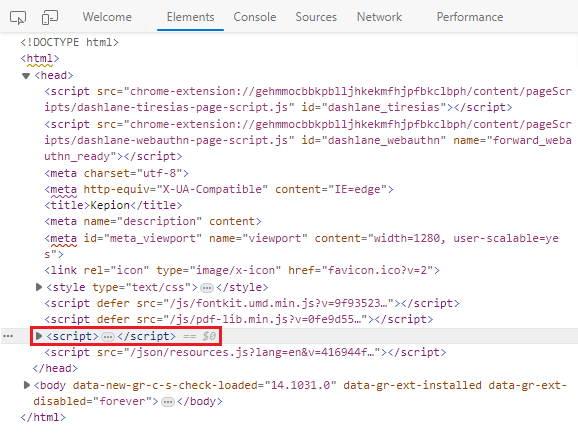Click the "text/css" type attribute value
This screenshot has width=578, height=436.
point(159,287)
